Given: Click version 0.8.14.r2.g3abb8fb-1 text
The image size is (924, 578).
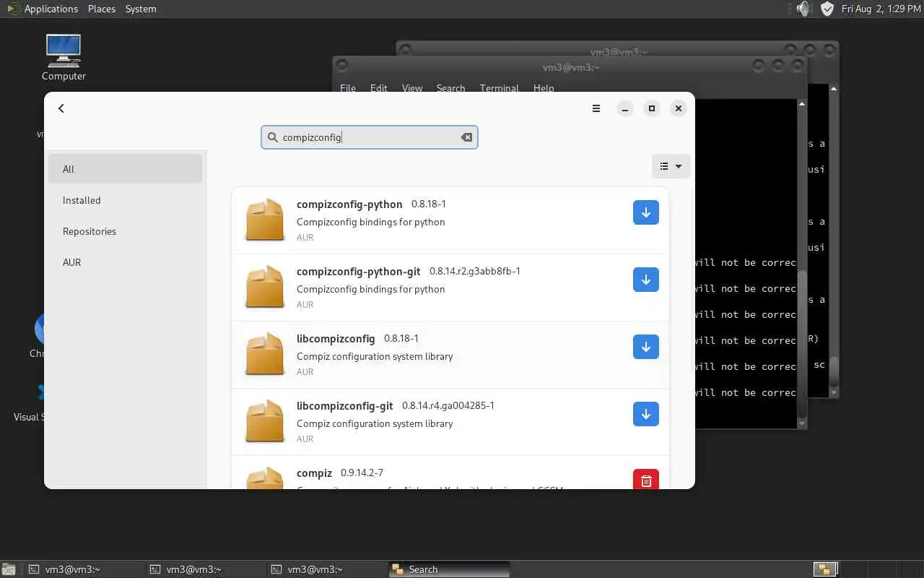Looking at the screenshot, I should [x=475, y=272].
